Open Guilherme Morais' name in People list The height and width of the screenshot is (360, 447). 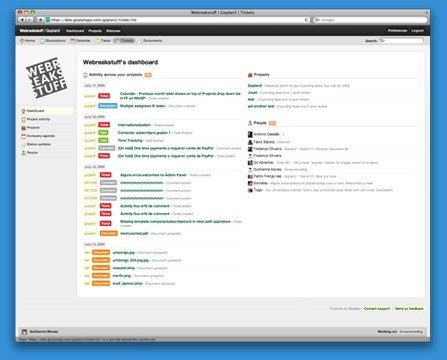click(x=267, y=169)
